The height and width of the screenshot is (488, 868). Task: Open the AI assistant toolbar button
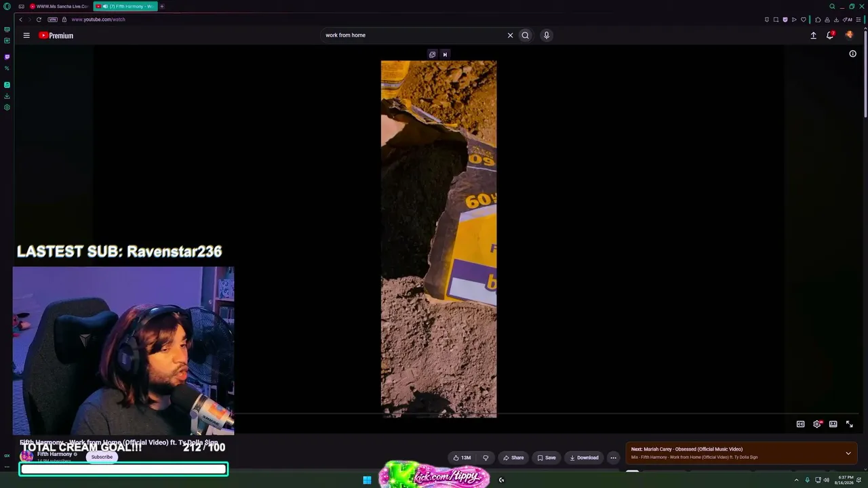[x=848, y=20]
